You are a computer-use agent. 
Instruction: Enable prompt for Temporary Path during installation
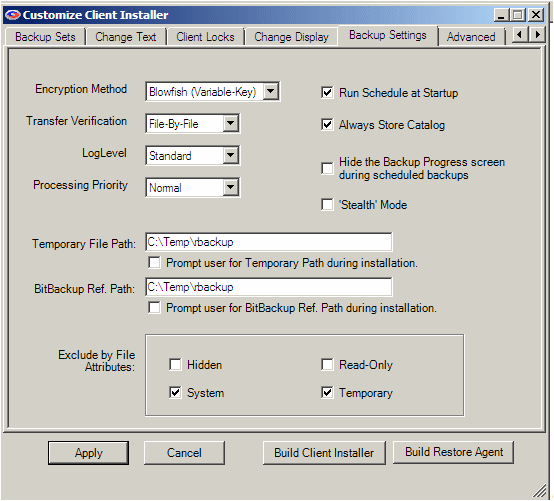(x=154, y=263)
